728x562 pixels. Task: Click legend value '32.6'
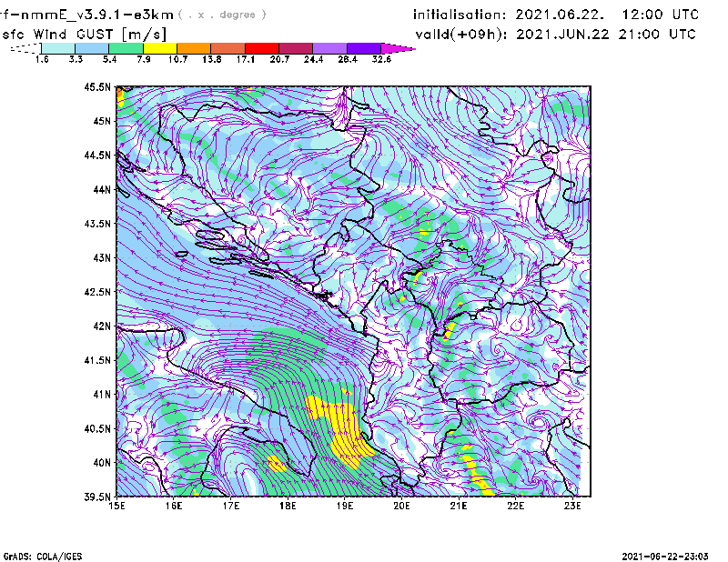pyautogui.click(x=381, y=59)
